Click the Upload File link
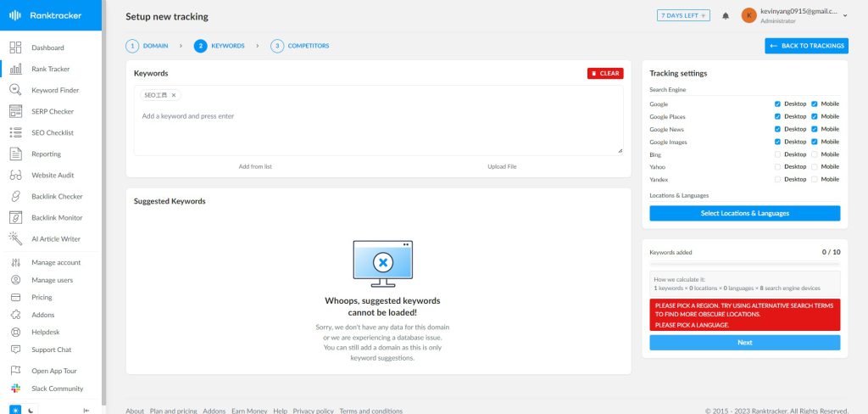The height and width of the screenshot is (414, 868). pos(502,166)
